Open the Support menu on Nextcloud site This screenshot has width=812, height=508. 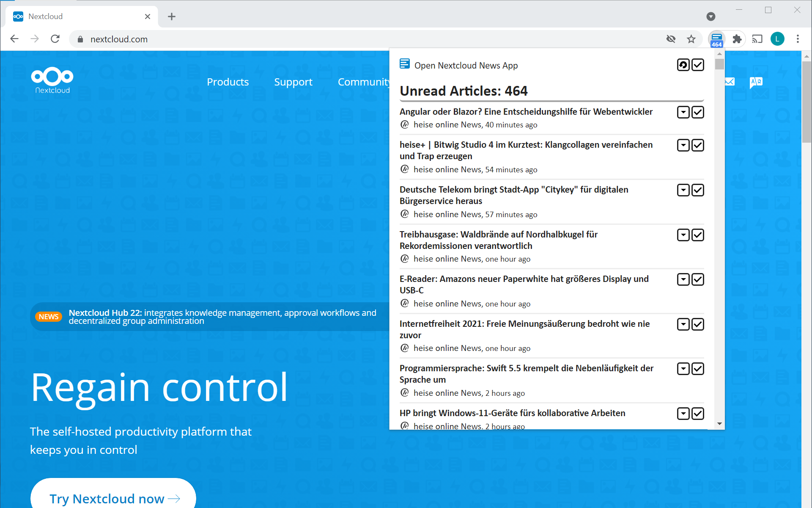(x=293, y=82)
